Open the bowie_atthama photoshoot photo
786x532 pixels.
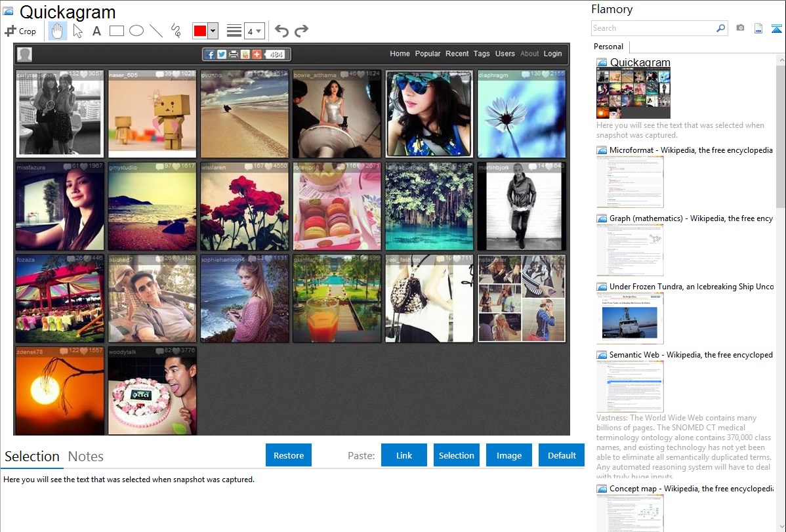(x=337, y=114)
